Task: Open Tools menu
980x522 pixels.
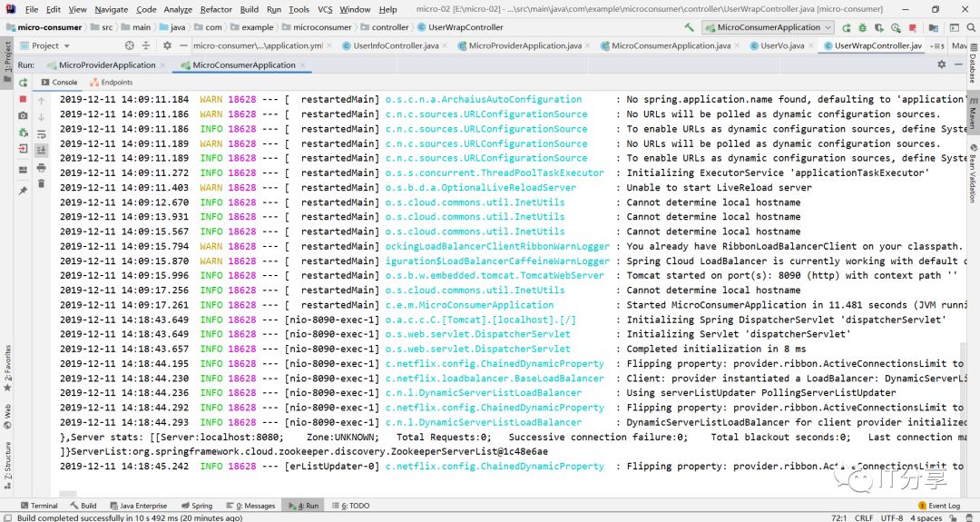Action: point(299,9)
